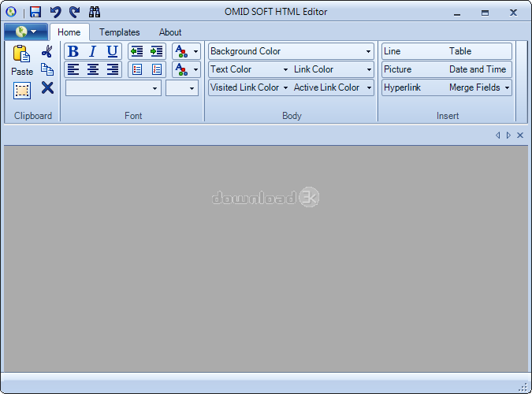Switch to the Templates tab
Viewport: 532px width, 394px height.
coord(120,32)
